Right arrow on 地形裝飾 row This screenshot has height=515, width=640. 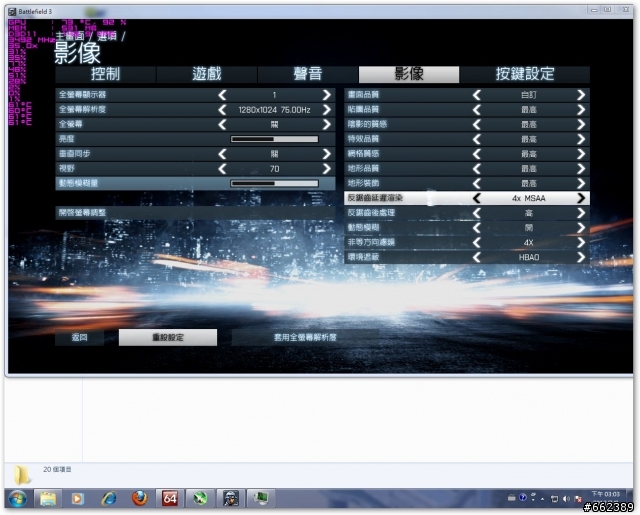[x=581, y=183]
